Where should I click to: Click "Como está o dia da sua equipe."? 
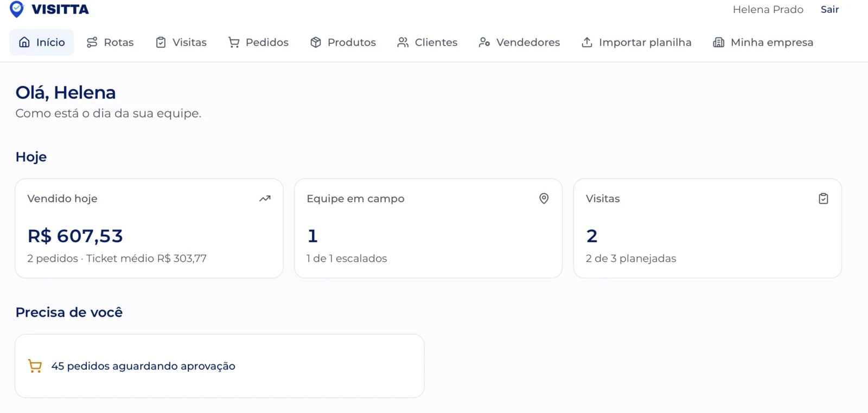[x=108, y=114]
